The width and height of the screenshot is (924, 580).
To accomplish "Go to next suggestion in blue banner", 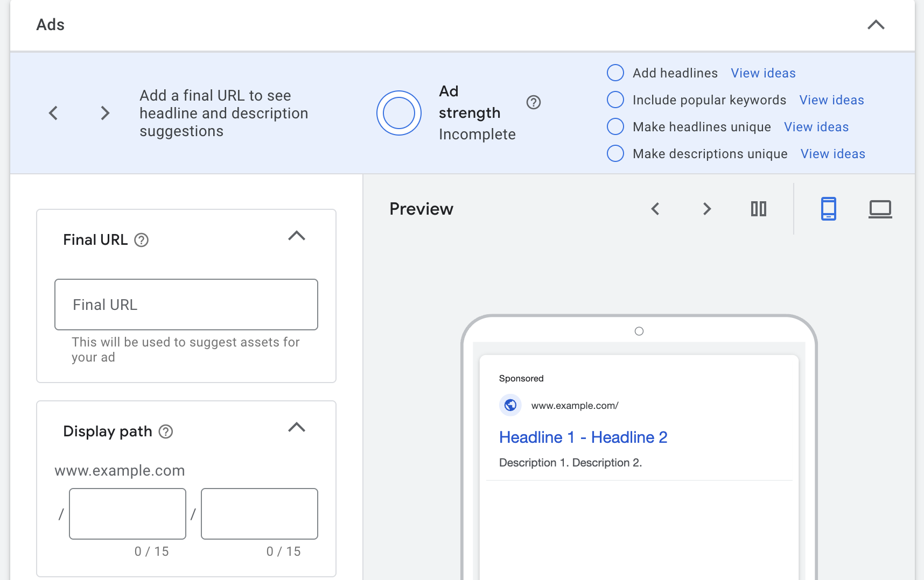I will click(105, 113).
